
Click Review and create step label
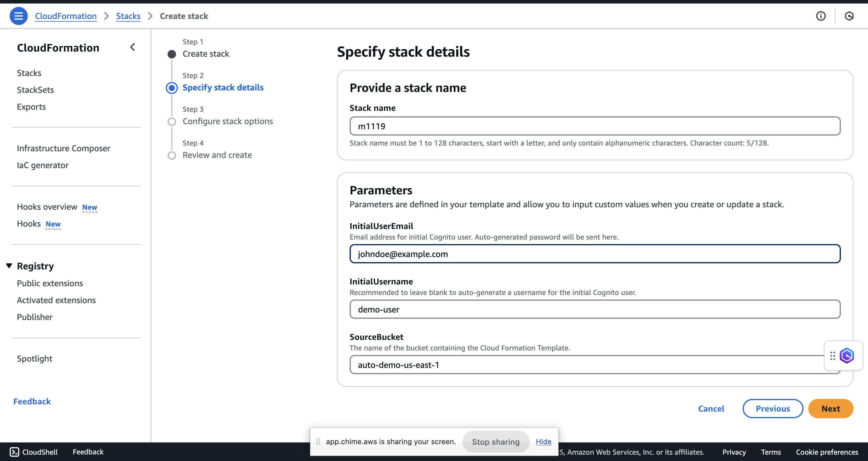coord(217,155)
